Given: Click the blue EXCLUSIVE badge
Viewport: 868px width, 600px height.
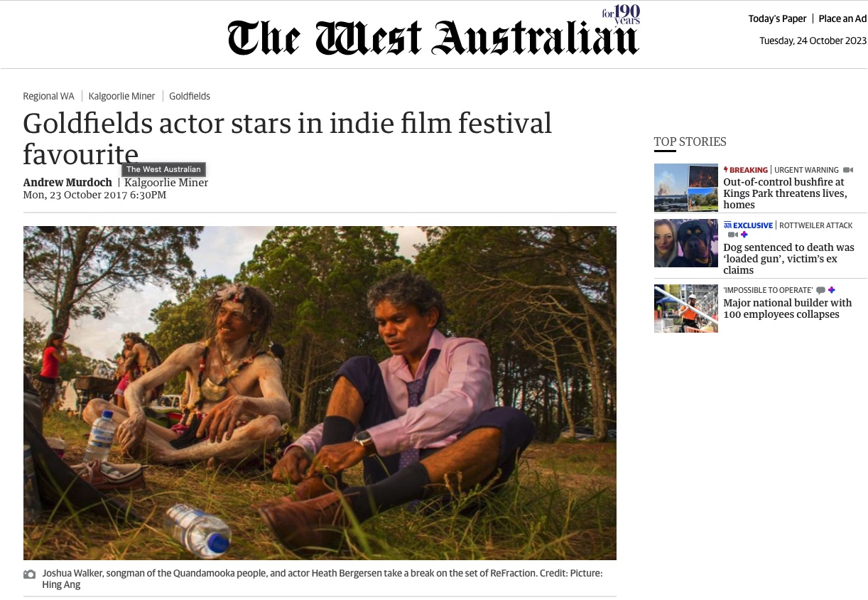Looking at the screenshot, I should pyautogui.click(x=748, y=225).
